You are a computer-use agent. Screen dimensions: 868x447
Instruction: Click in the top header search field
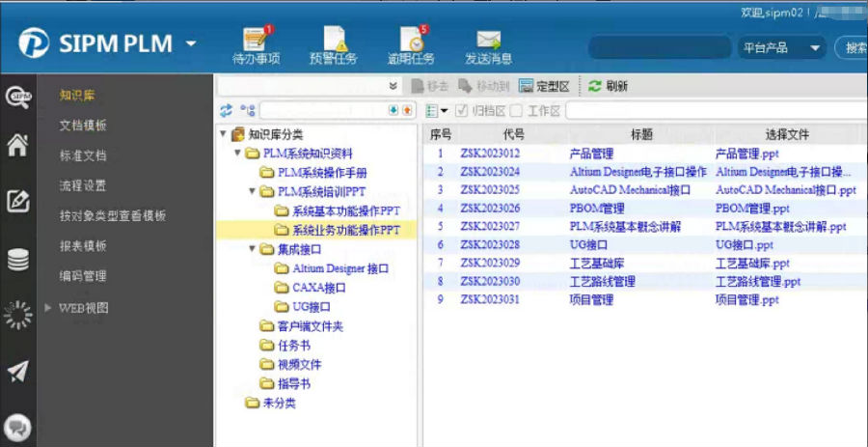click(660, 47)
